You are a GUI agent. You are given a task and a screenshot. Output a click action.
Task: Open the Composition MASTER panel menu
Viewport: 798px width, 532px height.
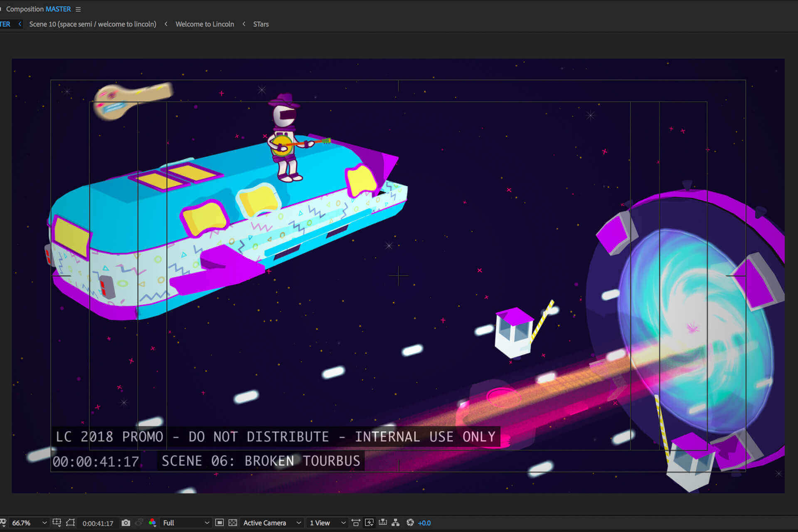pos(78,9)
